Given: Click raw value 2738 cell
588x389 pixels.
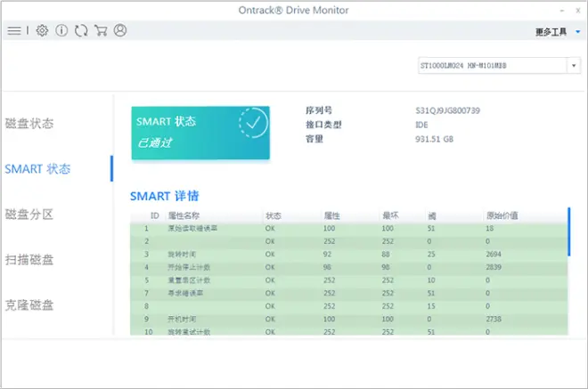Looking at the screenshot, I should click(494, 320).
